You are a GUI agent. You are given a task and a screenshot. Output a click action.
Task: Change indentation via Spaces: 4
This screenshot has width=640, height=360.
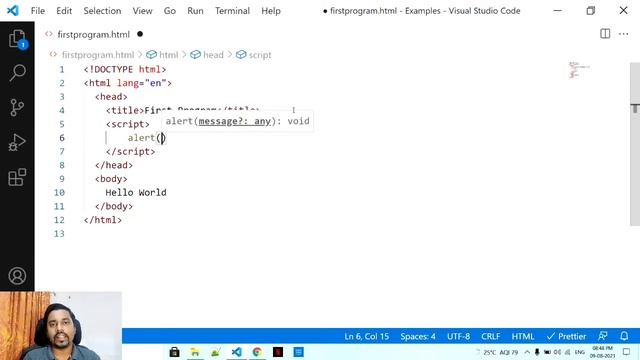(418, 336)
